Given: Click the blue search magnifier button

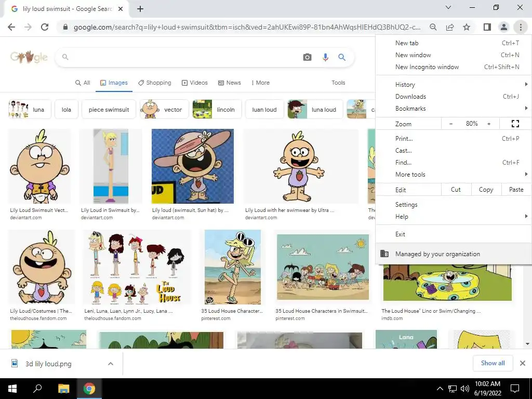Looking at the screenshot, I should tap(342, 57).
